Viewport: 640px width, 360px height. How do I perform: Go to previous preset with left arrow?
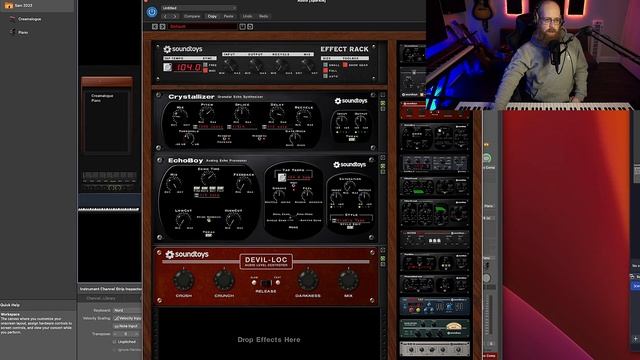(165, 16)
